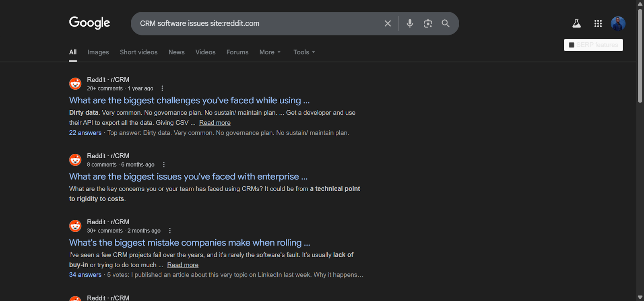Expand the More search filters dropdown
Image resolution: width=644 pixels, height=301 pixels.
[270, 52]
